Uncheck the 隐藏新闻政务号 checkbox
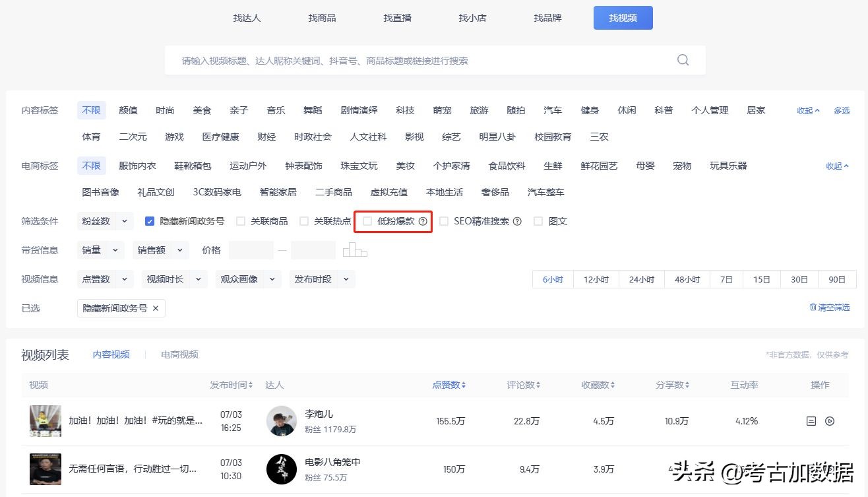This screenshot has width=868, height=497. 150,221
